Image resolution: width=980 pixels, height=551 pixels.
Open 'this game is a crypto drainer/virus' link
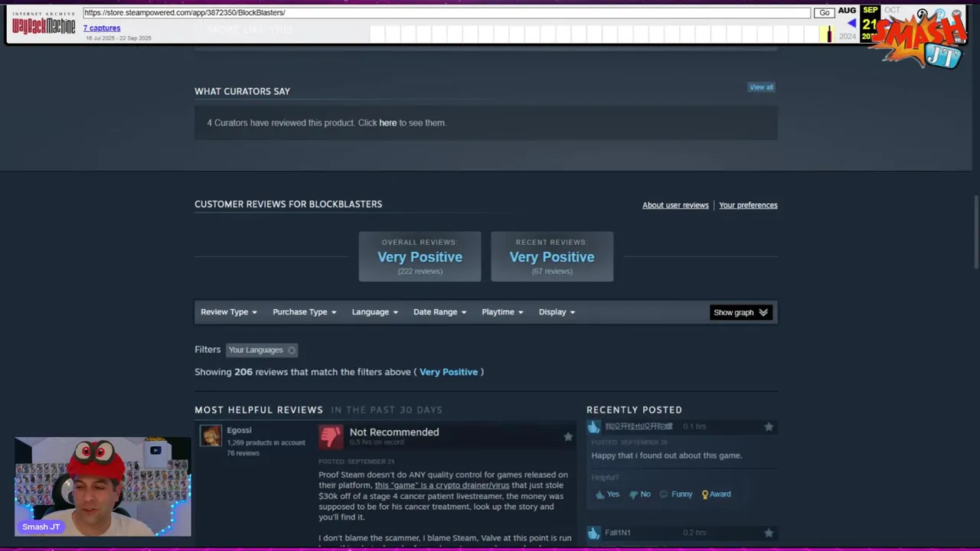click(x=442, y=485)
